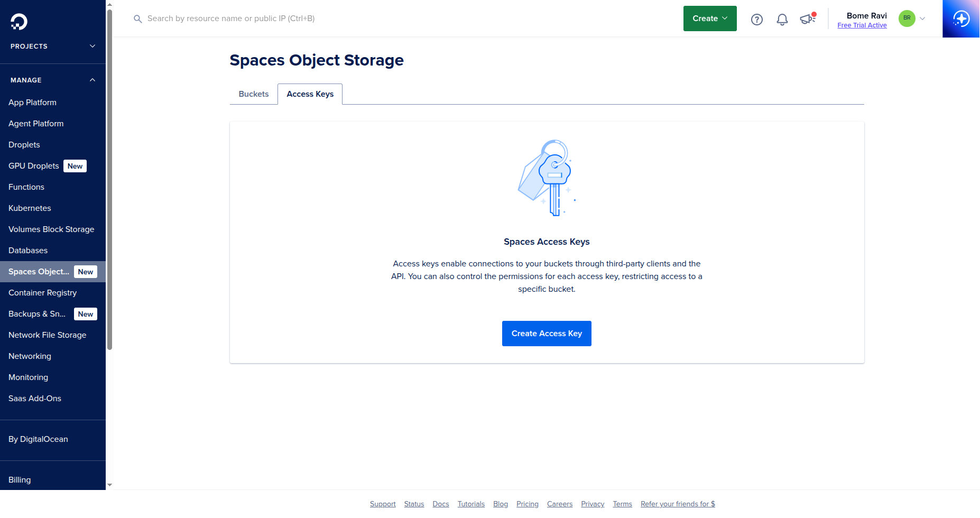
Task: Open the Free Trial Active link
Action: click(862, 25)
